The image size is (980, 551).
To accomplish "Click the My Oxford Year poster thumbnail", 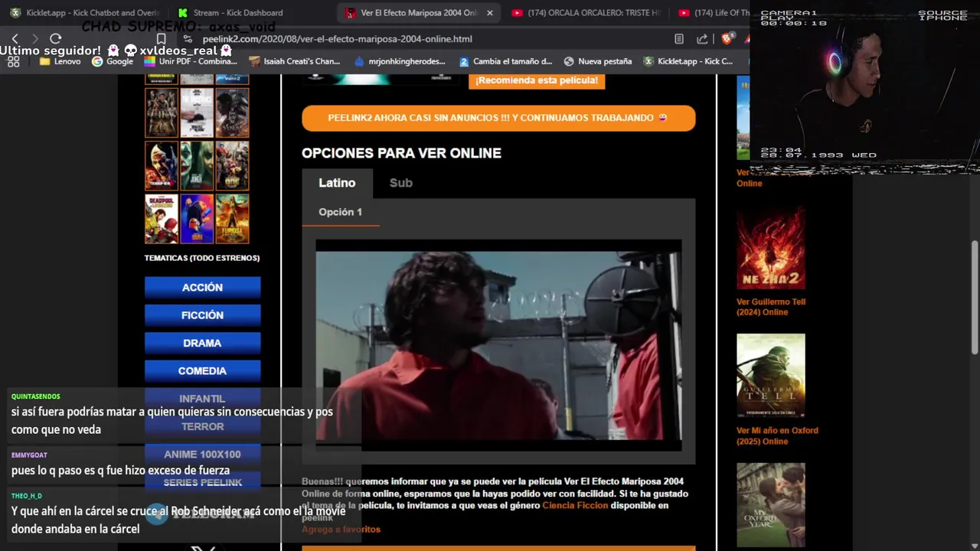I will tap(770, 505).
